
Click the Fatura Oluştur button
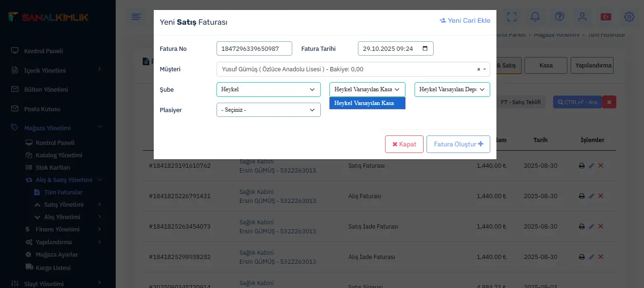point(458,144)
